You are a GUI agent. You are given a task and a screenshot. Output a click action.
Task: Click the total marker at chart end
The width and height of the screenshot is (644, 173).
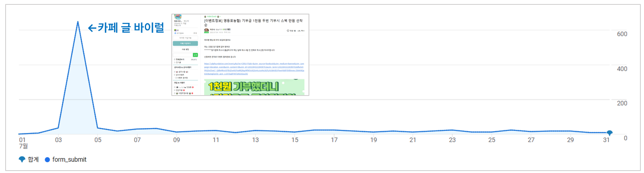click(609, 133)
